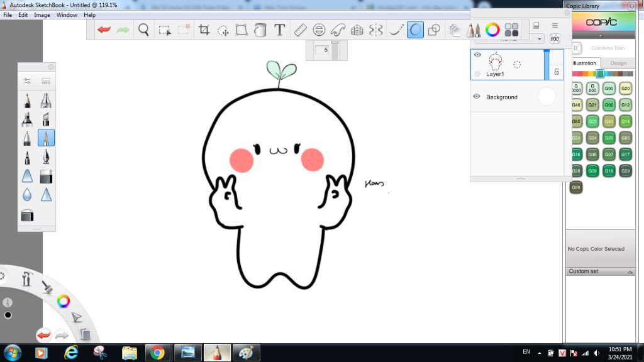Click the layer opacity box showing 100
644x362 pixels.
(555, 39)
